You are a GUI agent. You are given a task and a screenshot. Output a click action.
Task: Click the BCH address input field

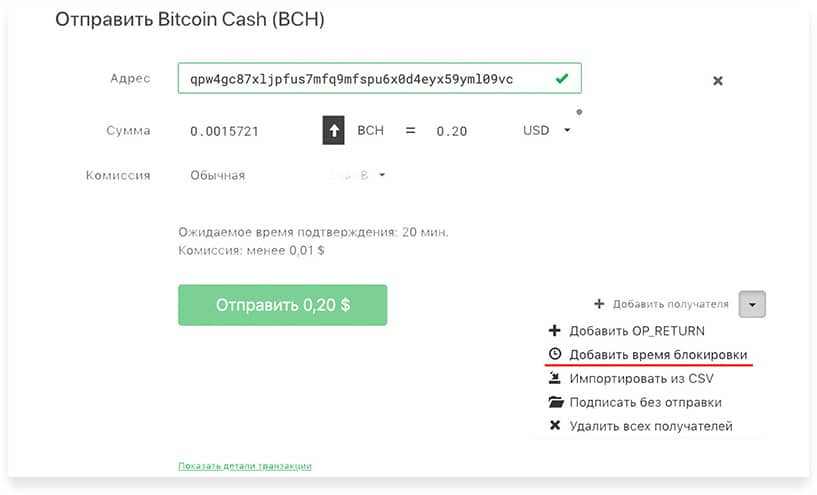pos(379,79)
